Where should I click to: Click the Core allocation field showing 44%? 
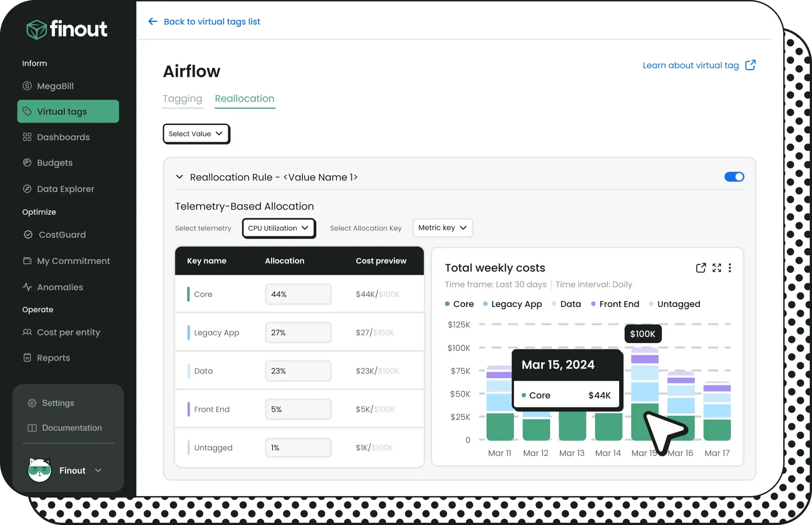298,294
